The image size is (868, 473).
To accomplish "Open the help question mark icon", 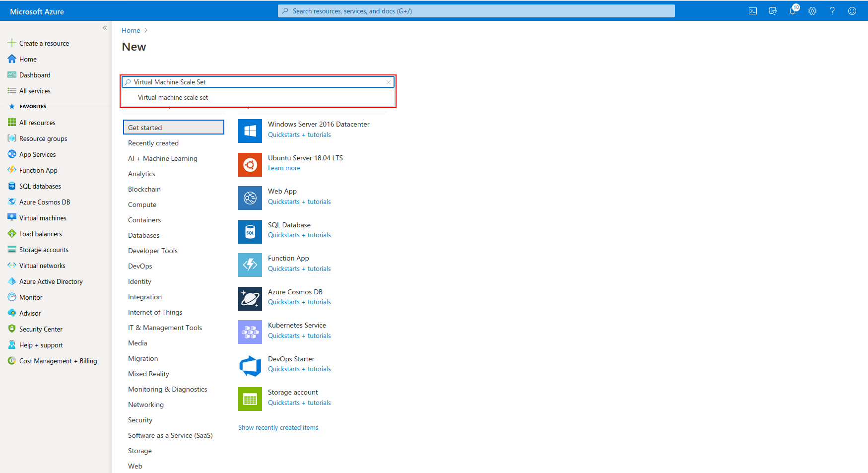I will click(x=832, y=11).
